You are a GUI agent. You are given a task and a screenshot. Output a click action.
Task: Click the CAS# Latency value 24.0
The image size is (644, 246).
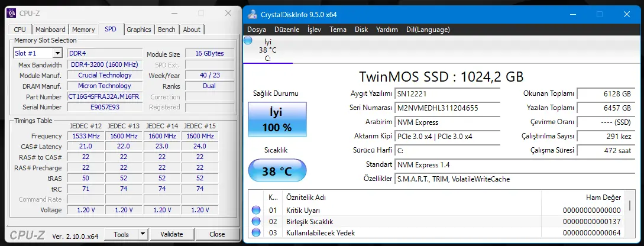point(200,147)
